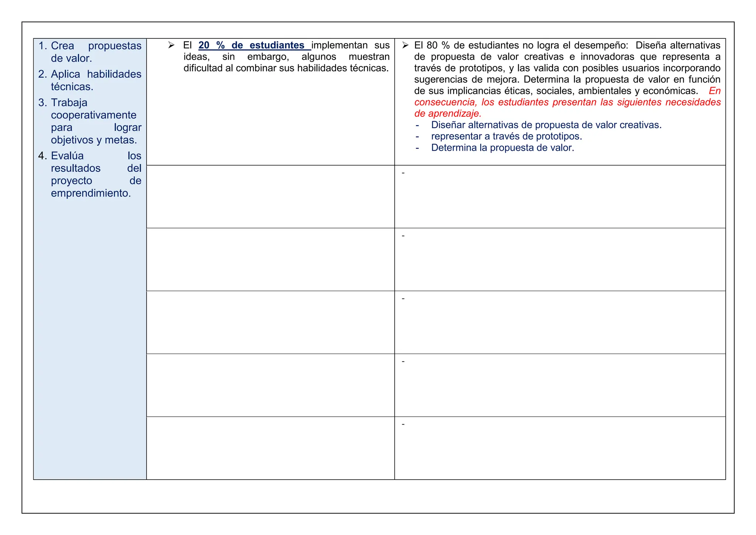Viewport: 756px width, 535px height.
Task: Click 'Diseñar alternativas de propuesta de valor creativas'
Action: tap(546, 125)
